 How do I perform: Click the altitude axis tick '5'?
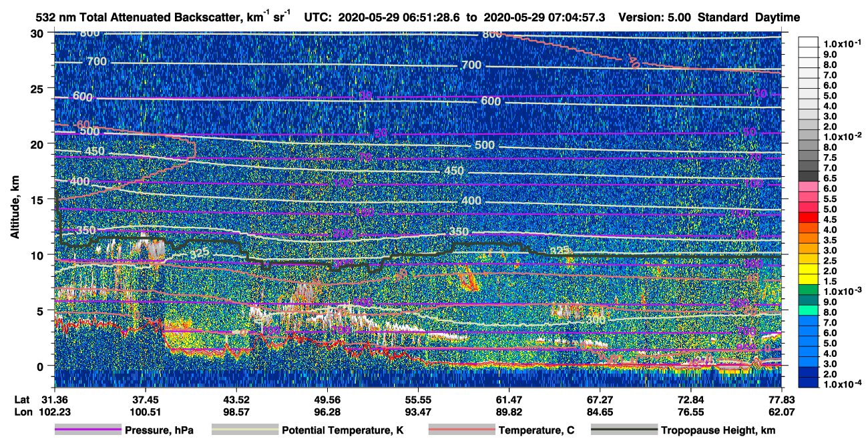(41, 310)
